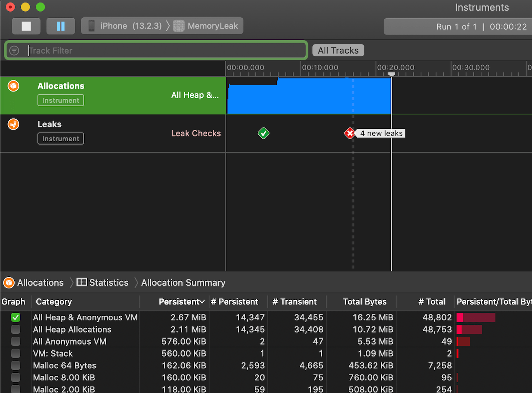Click the Allocations instrument orange icon

(x=13, y=86)
